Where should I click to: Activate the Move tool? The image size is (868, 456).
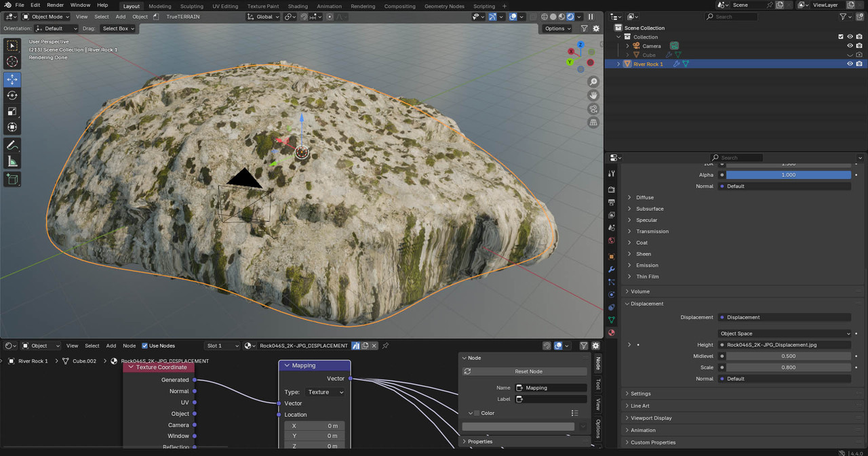click(x=12, y=79)
